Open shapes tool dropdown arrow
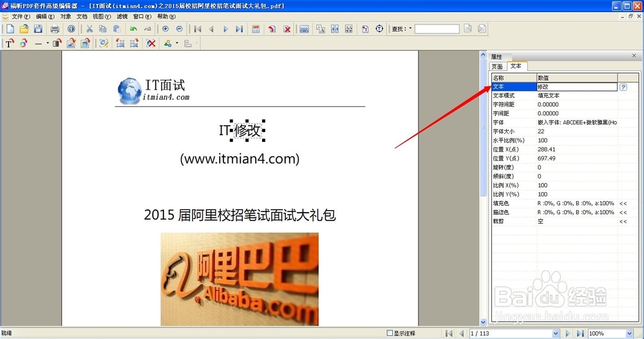Viewport: 644px width, 339px height. 177,43
